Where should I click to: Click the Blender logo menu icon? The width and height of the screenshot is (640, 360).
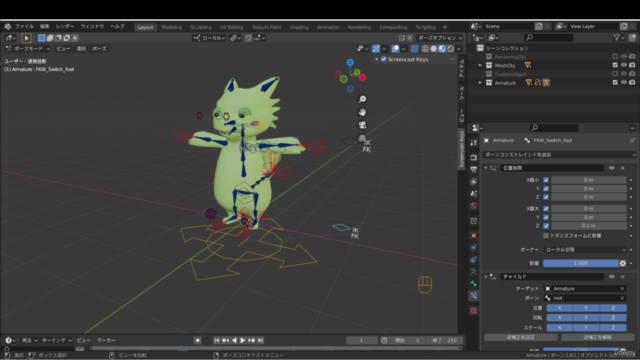(x=7, y=27)
